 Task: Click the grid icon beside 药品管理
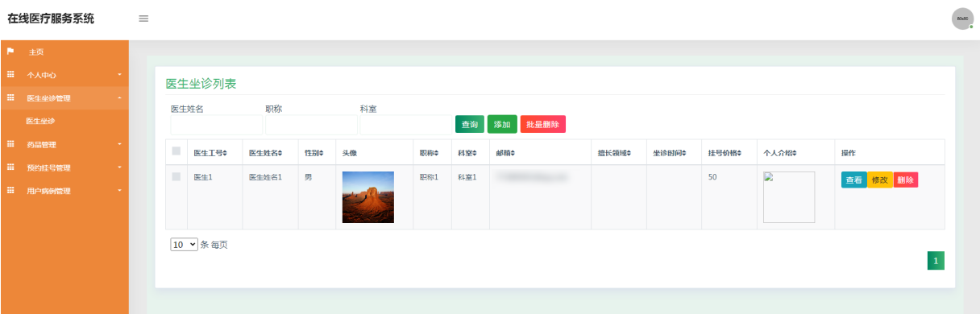pyautogui.click(x=10, y=144)
